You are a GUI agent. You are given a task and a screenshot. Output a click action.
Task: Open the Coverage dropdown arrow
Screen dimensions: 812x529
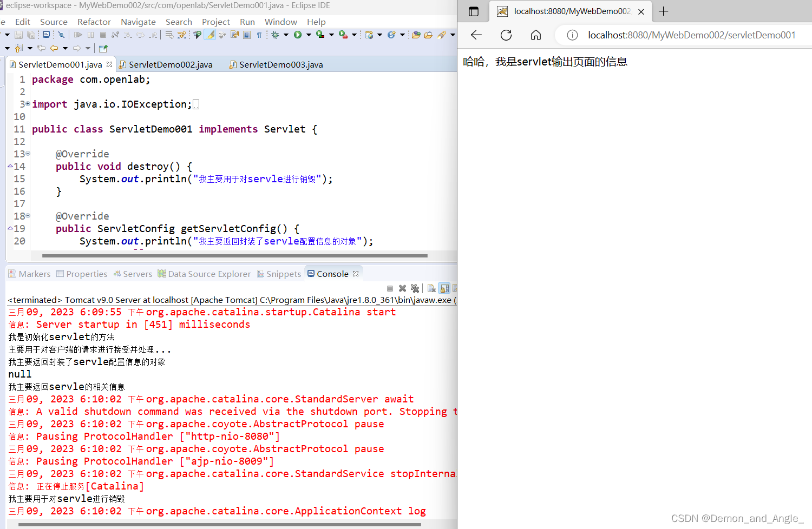[x=331, y=35]
